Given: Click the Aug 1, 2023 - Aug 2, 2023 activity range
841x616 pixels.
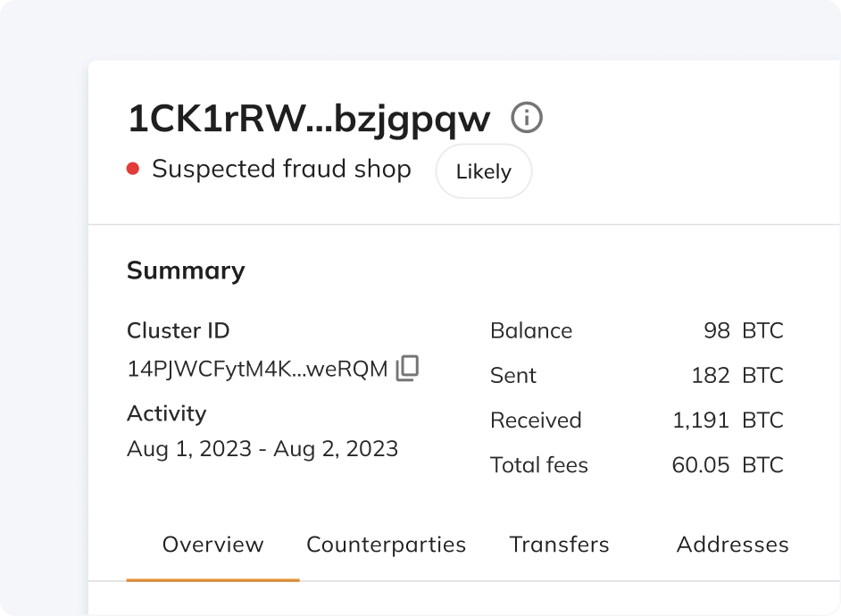Looking at the screenshot, I should (262, 448).
